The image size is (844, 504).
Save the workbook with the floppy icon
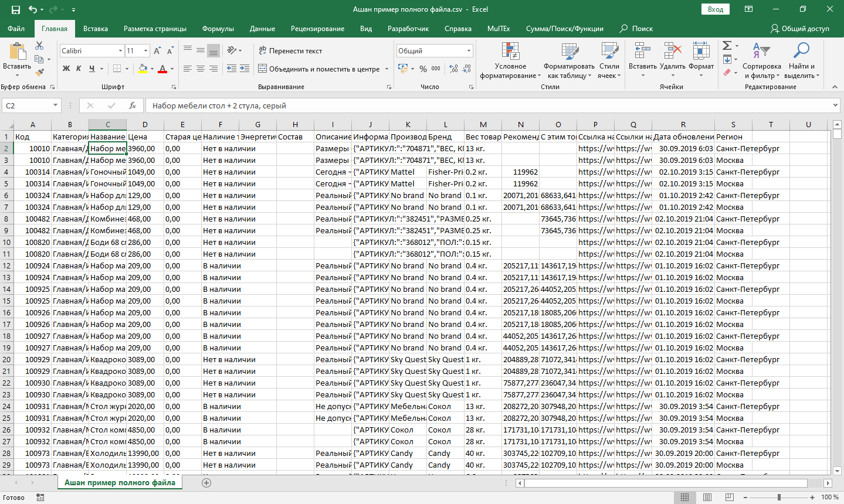coord(15,9)
